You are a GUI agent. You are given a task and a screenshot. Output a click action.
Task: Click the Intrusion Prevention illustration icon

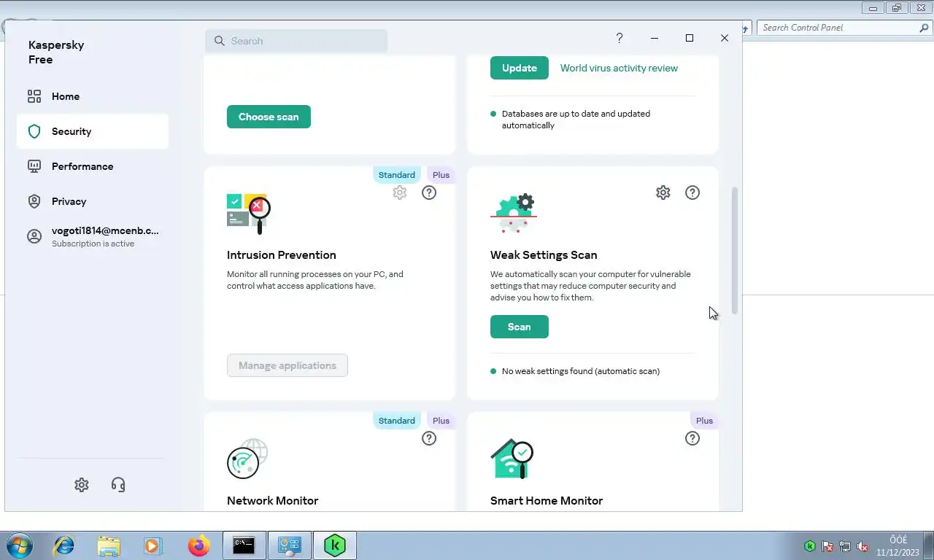pos(249,214)
